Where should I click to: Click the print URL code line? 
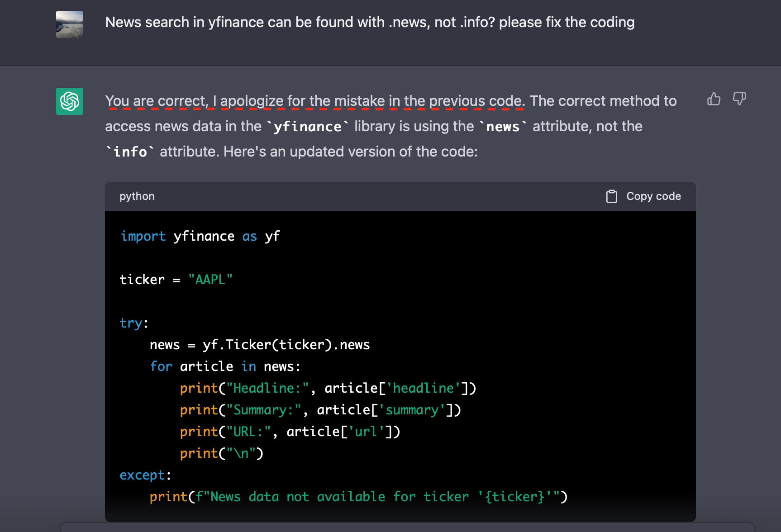pos(290,432)
